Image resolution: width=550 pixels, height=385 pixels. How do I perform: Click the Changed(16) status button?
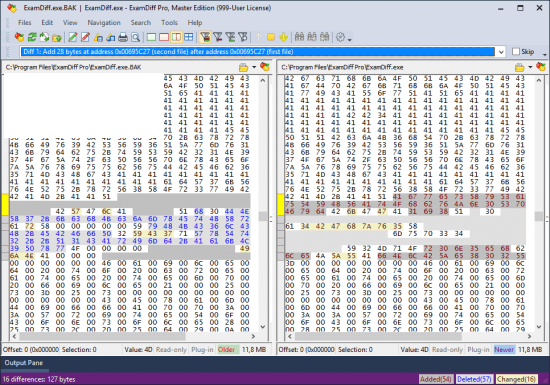tap(516, 379)
